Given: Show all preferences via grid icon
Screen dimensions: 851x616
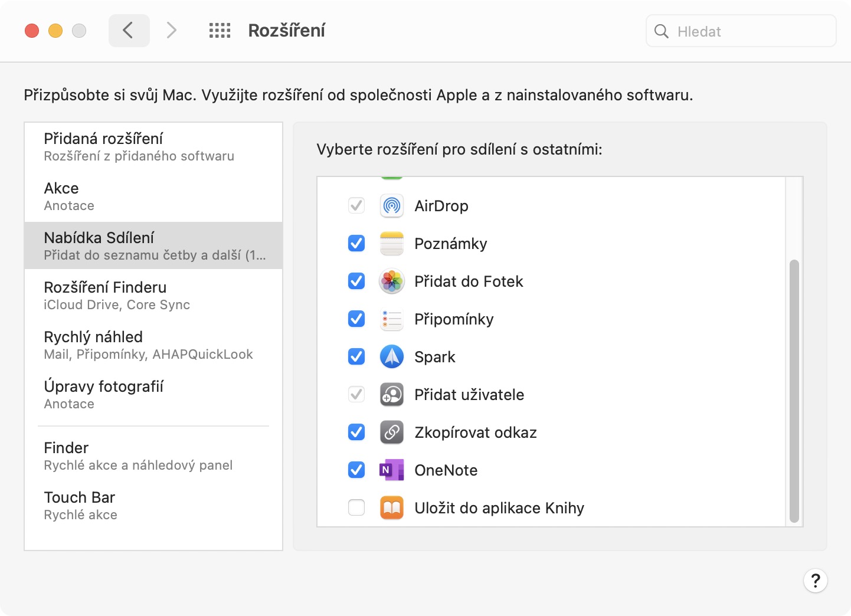Looking at the screenshot, I should coord(220,31).
